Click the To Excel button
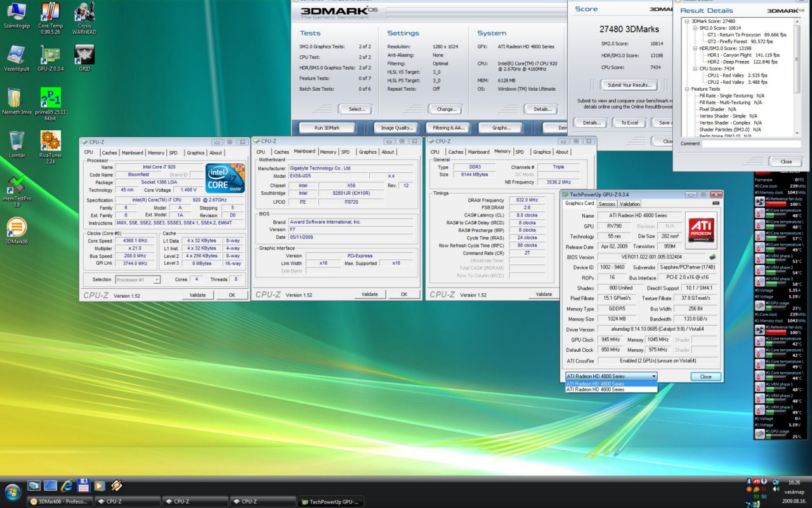812x508 pixels. 629,123
